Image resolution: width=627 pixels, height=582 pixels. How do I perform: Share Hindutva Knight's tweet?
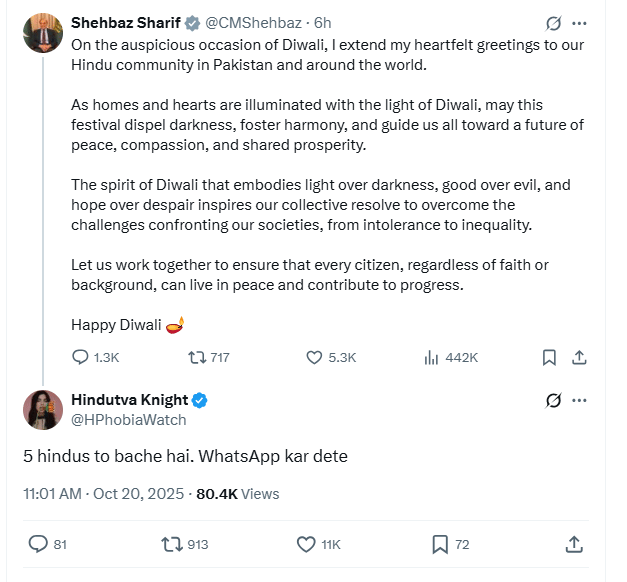[575, 544]
